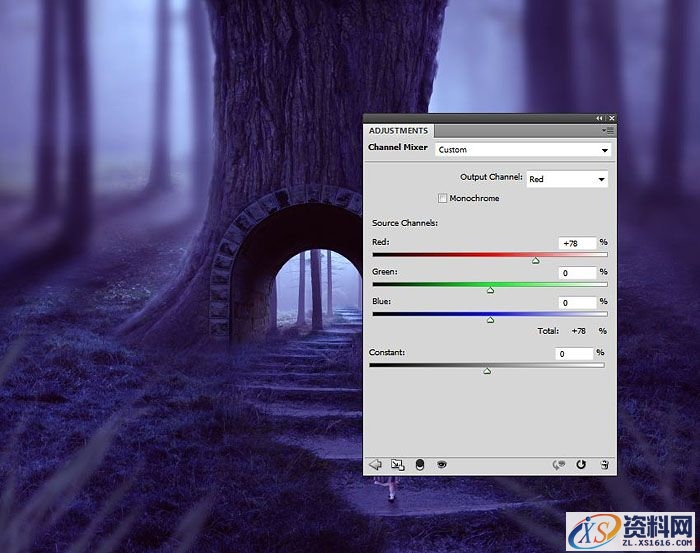Click the return to adjustment list arrow
The image size is (700, 553).
tap(376, 464)
